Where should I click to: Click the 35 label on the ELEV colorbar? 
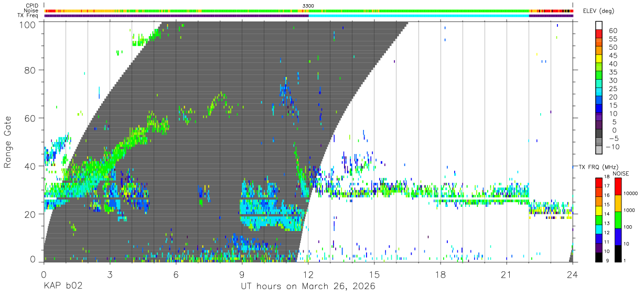613,72
